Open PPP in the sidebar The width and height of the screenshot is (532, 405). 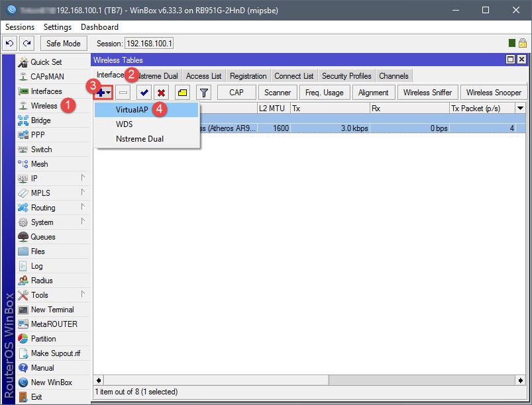tap(53, 135)
